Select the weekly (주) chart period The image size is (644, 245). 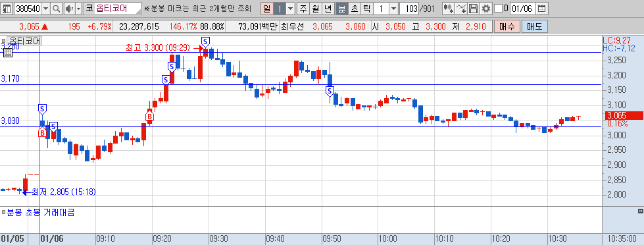click(303, 8)
